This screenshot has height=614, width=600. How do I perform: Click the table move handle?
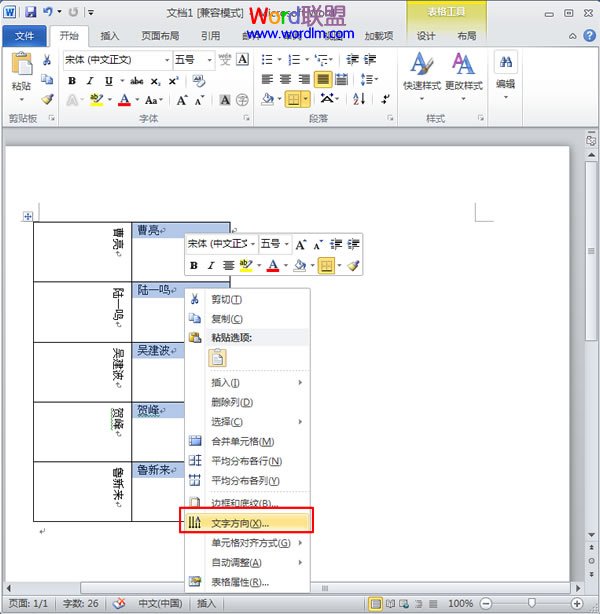tap(27, 216)
